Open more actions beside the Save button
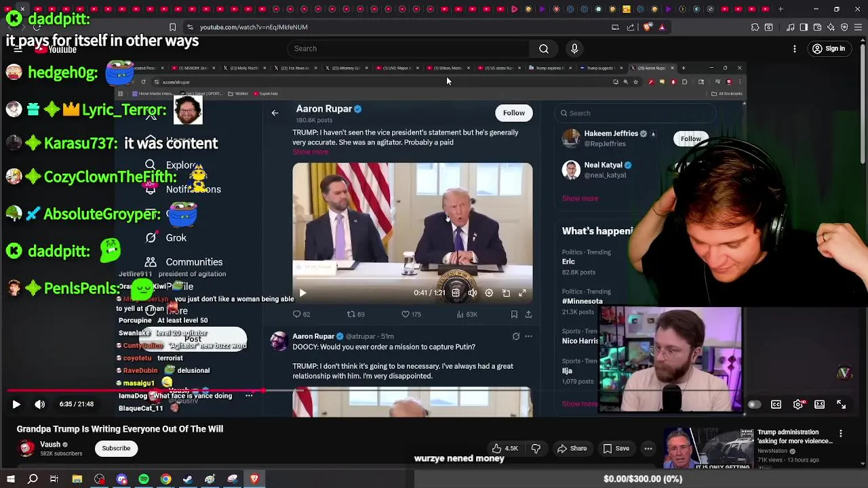The width and height of the screenshot is (868, 488). 648,448
